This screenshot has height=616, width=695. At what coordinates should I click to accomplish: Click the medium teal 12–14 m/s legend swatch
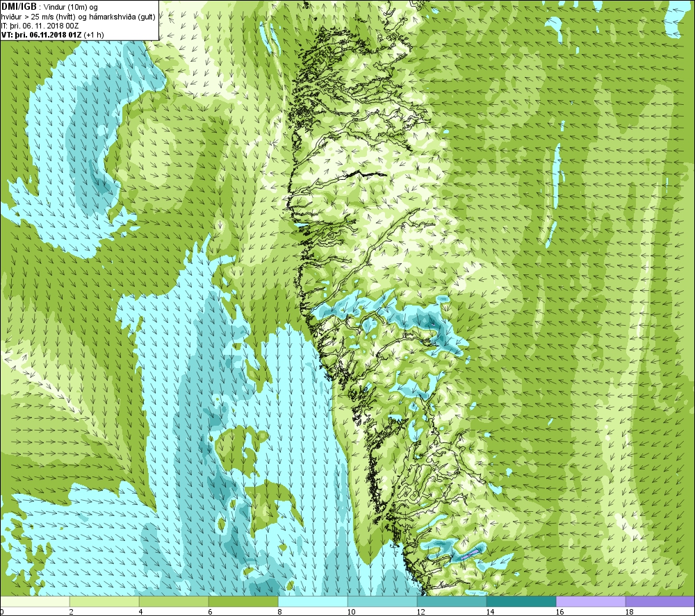pos(452,601)
